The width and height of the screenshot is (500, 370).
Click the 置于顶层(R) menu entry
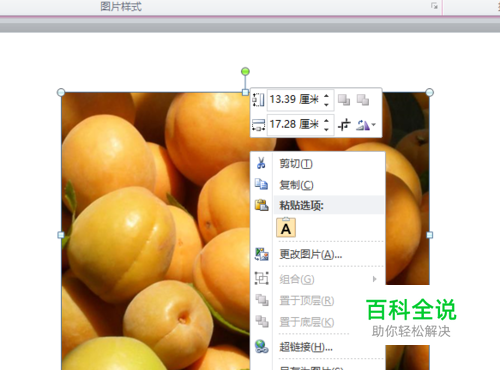point(307,301)
